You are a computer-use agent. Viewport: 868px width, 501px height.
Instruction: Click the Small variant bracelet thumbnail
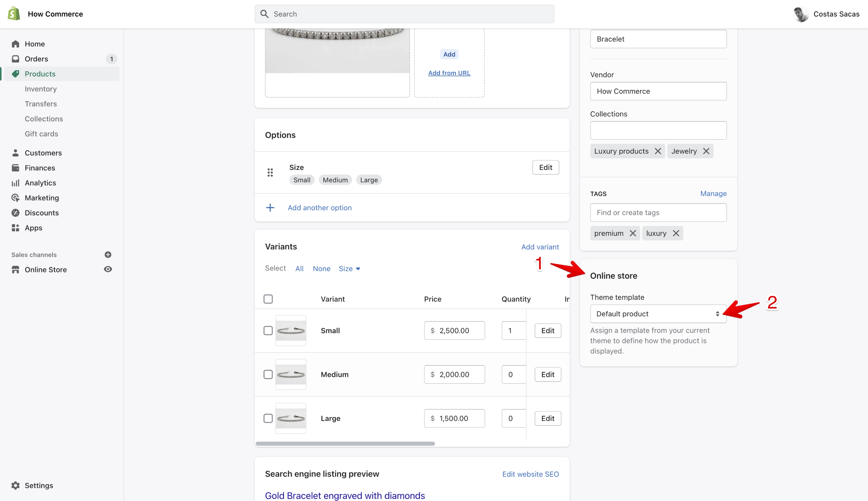[x=291, y=331]
